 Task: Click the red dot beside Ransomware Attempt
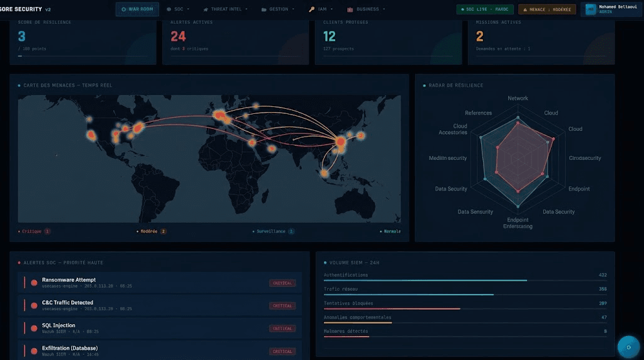(34, 283)
